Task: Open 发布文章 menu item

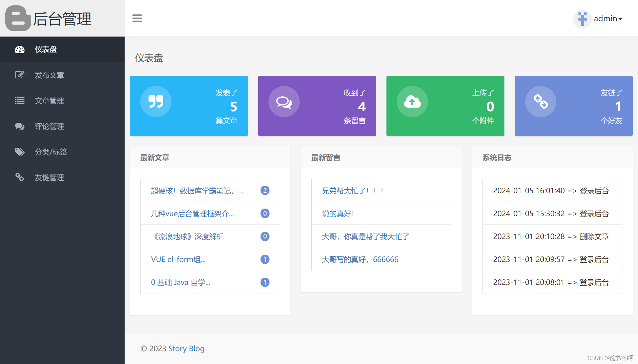Action: 62,75
